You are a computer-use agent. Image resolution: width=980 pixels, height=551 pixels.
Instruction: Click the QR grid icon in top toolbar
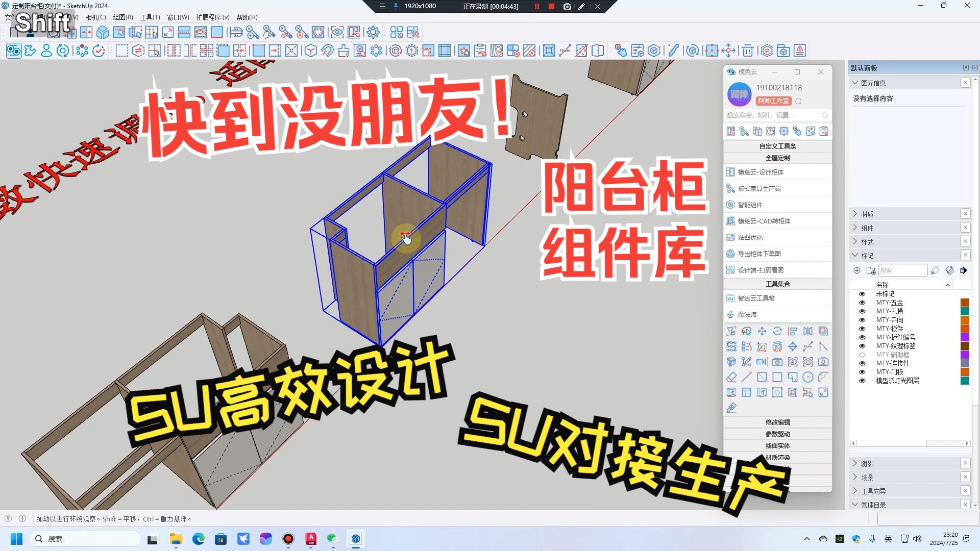click(x=397, y=33)
